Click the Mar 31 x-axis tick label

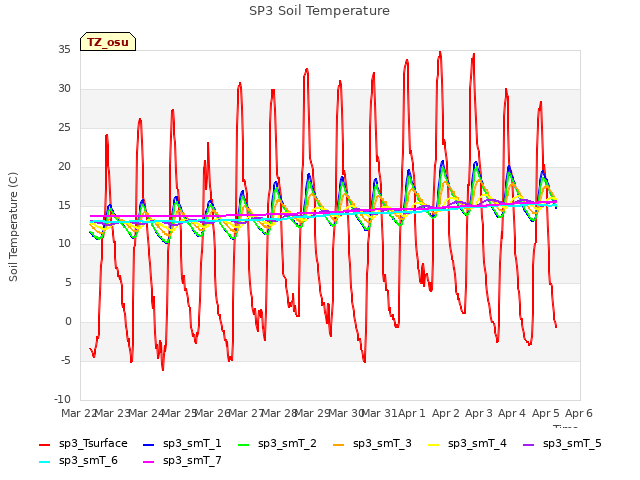(379, 413)
